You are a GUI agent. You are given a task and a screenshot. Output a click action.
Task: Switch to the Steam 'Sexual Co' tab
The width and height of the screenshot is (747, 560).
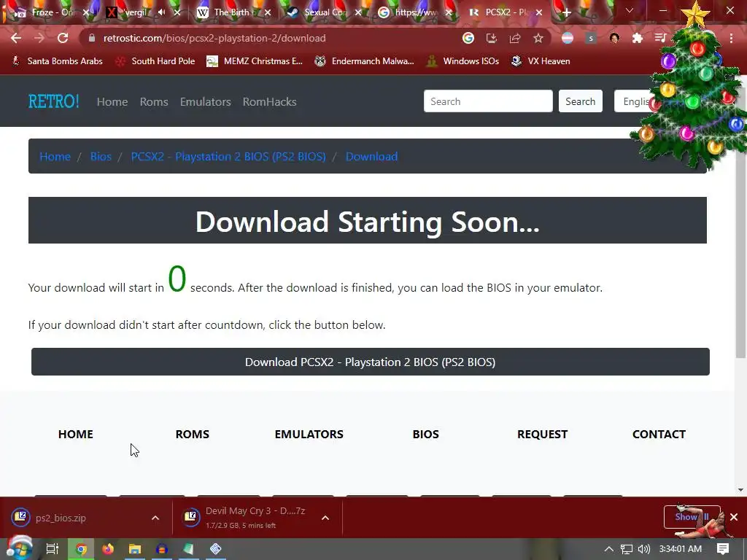pyautogui.click(x=324, y=12)
